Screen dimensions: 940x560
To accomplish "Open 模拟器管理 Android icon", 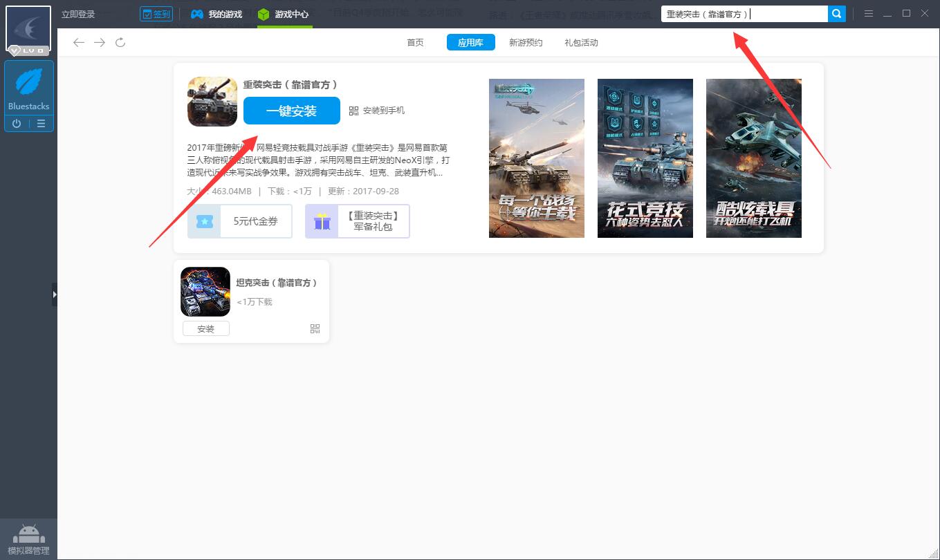I will point(28,539).
